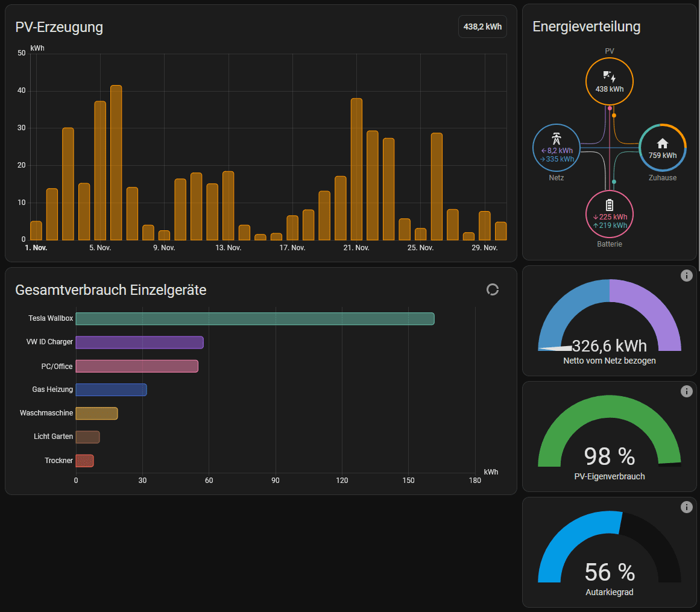Select the PC/Office consumption bar
This screenshot has height=612, width=700.
(x=137, y=366)
